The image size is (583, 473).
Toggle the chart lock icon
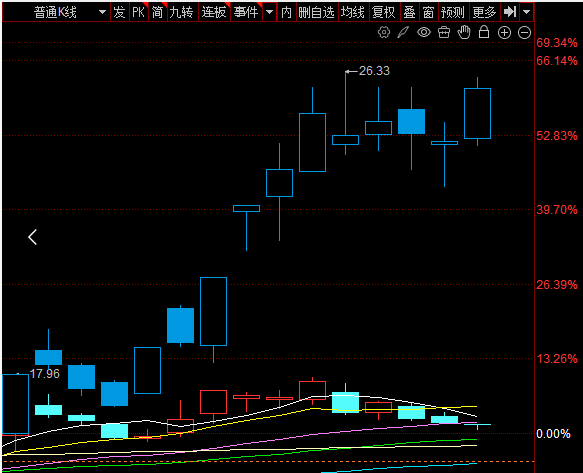point(484,32)
